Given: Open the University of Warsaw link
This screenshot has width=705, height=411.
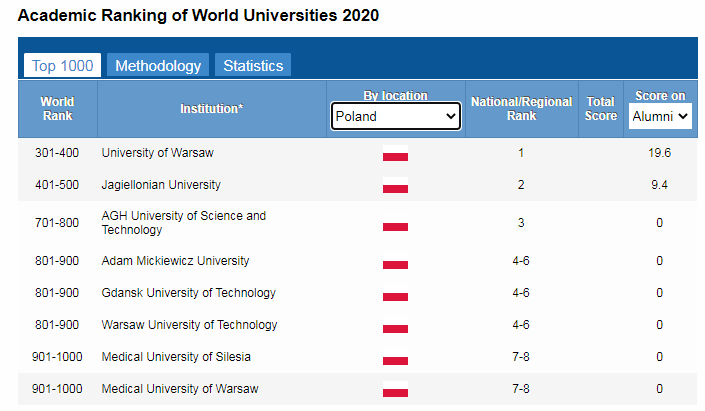Looking at the screenshot, I should (157, 153).
